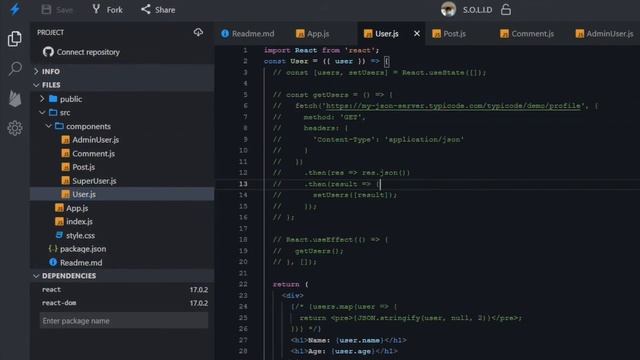This screenshot has width=640, height=360.
Task: Close the User.js editor tab
Action: point(417,33)
